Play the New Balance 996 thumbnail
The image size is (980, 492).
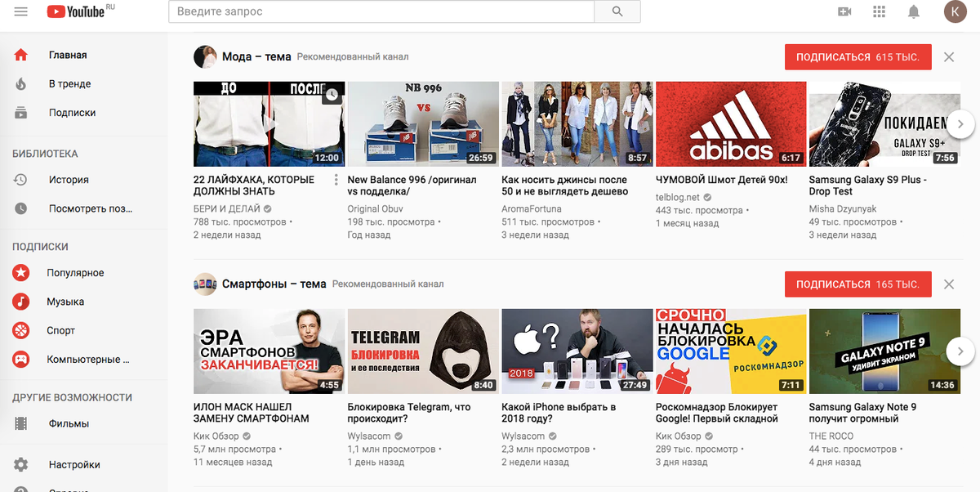point(423,124)
